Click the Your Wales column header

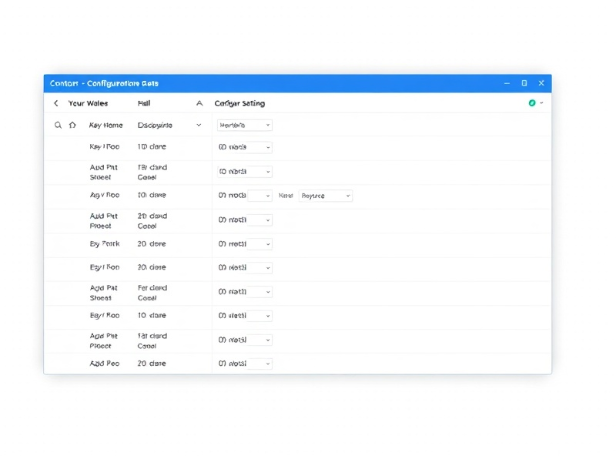point(88,103)
